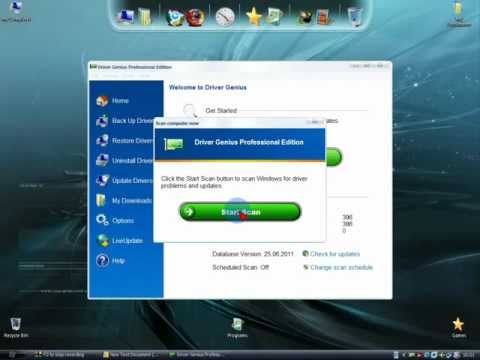Click the recycle bin icon in top dock
This screenshot has height=360, width=480.
(x=355, y=17)
